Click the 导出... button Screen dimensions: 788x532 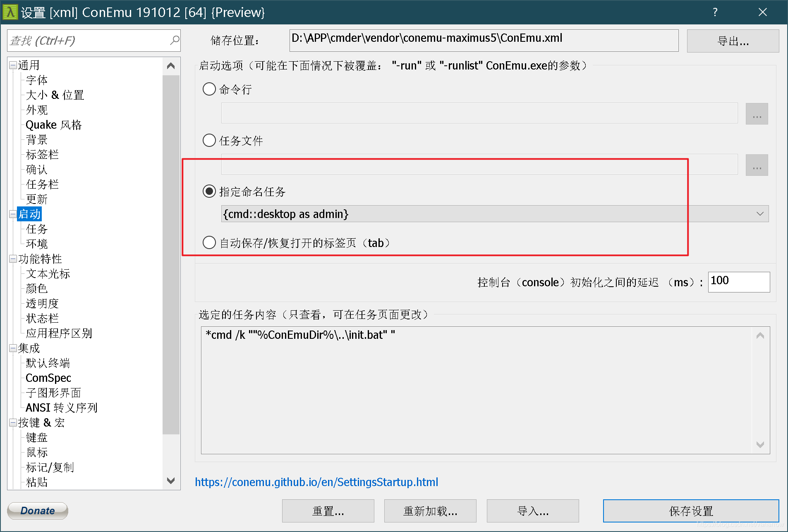click(x=733, y=41)
